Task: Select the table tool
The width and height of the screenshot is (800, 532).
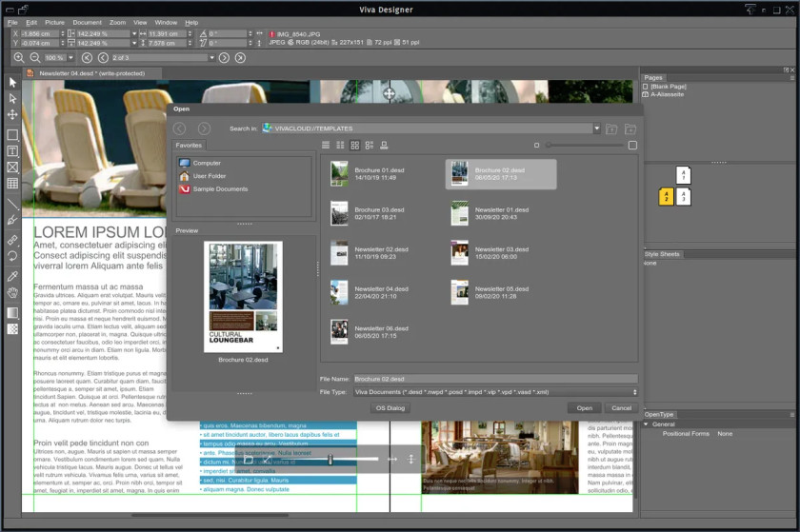Action: click(x=12, y=184)
